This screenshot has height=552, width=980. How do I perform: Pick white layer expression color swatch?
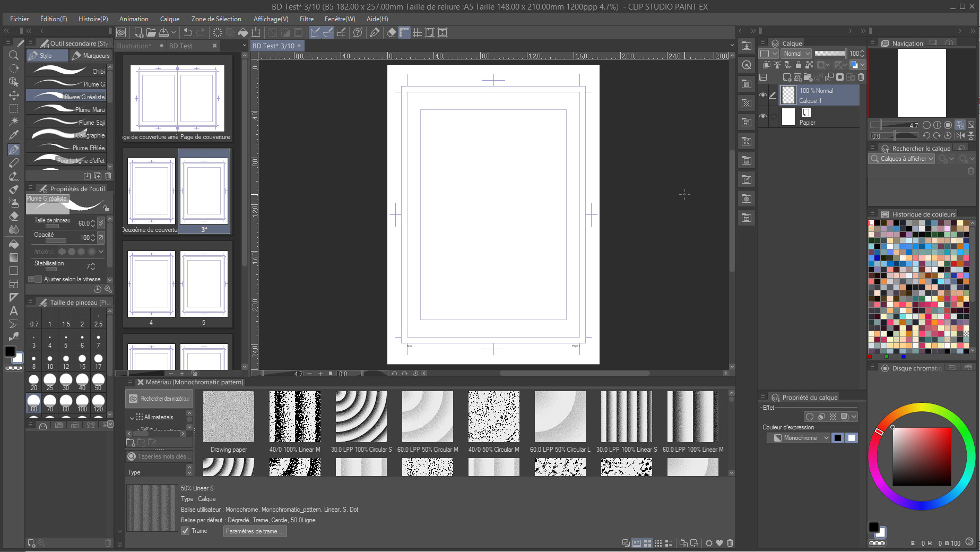click(x=852, y=438)
